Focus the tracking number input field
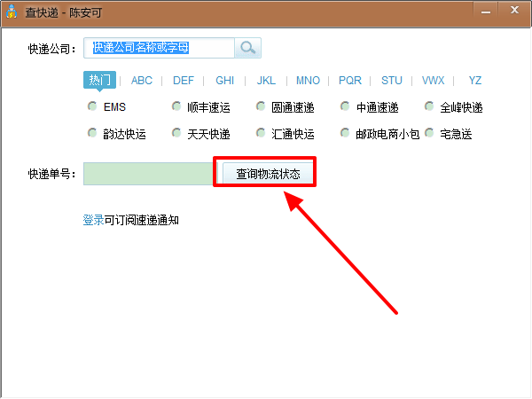 pos(150,174)
